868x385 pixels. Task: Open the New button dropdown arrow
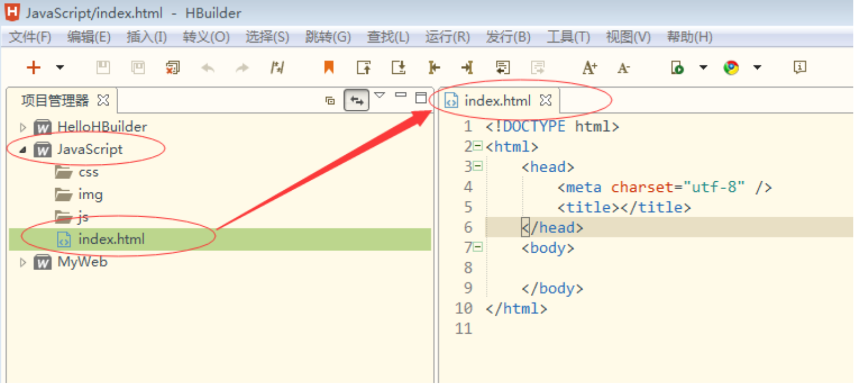[60, 68]
